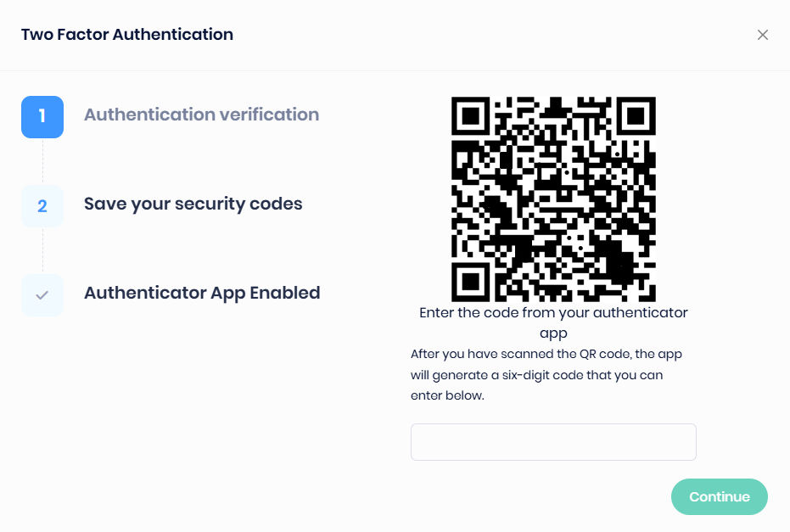Screen dimensions: 790x532
Task: Click the QR code's top-right finder square
Action: (x=636, y=117)
